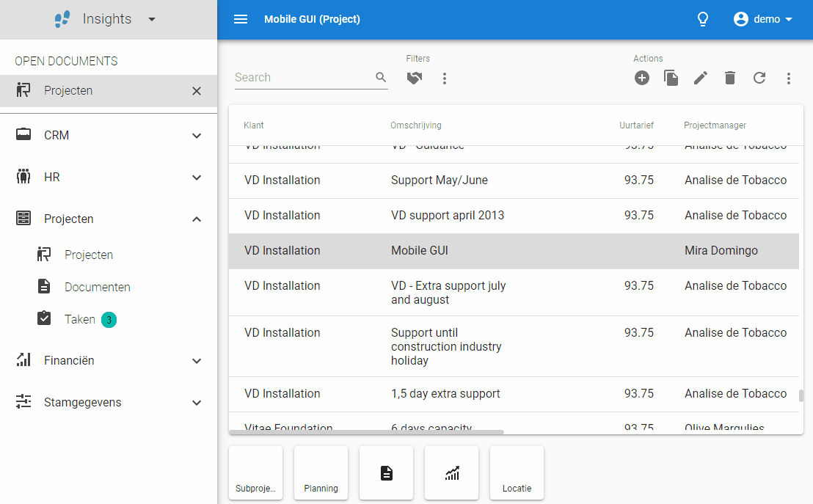Expand the Stamgegevens section chevron

197,403
